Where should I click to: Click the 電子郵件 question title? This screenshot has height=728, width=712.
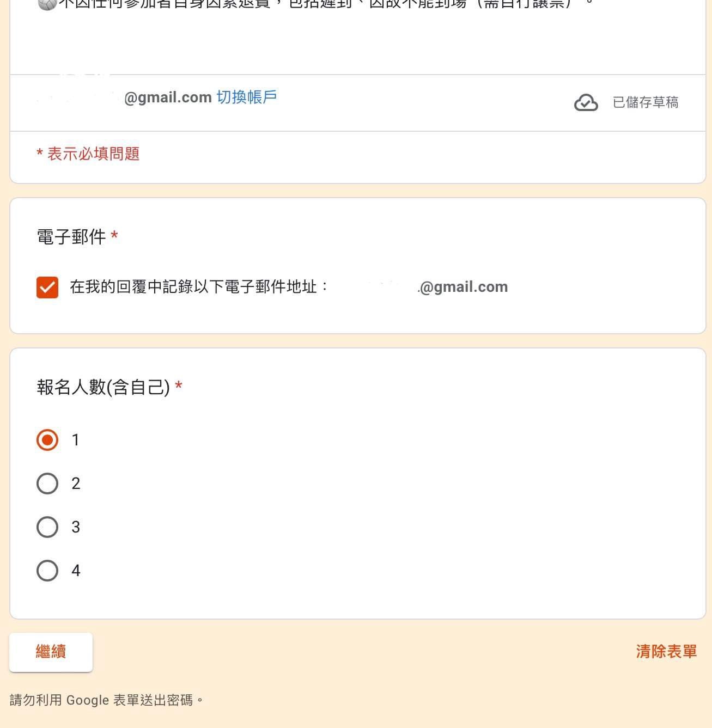(x=71, y=237)
